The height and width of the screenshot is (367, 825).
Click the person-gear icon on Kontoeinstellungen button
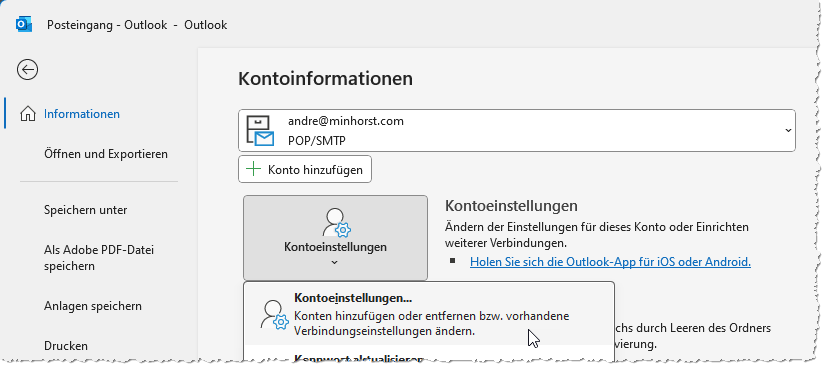336,222
